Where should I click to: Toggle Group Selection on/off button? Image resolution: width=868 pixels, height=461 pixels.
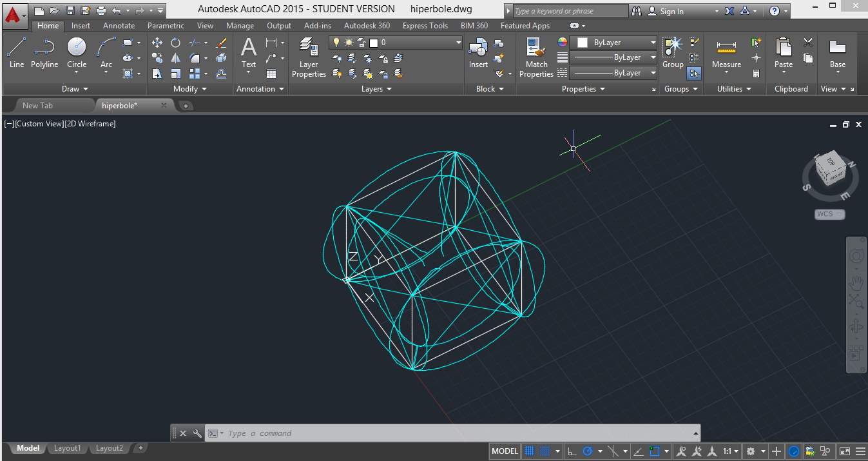coord(694,74)
